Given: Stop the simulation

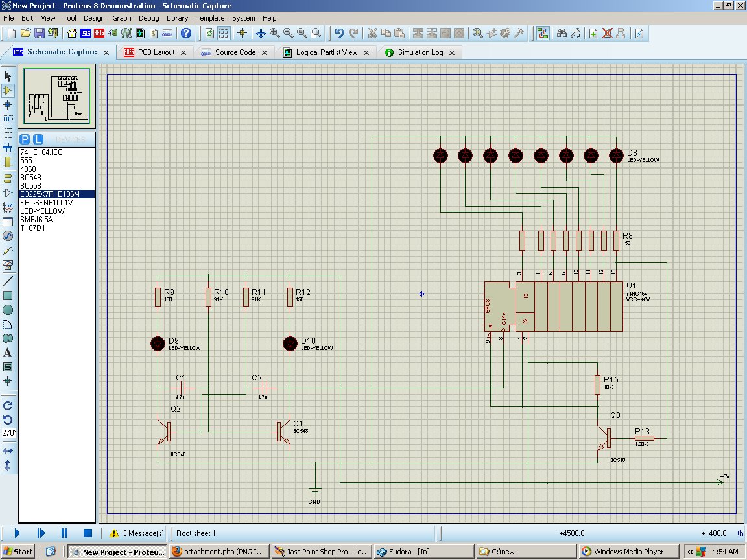Looking at the screenshot, I should (88, 533).
